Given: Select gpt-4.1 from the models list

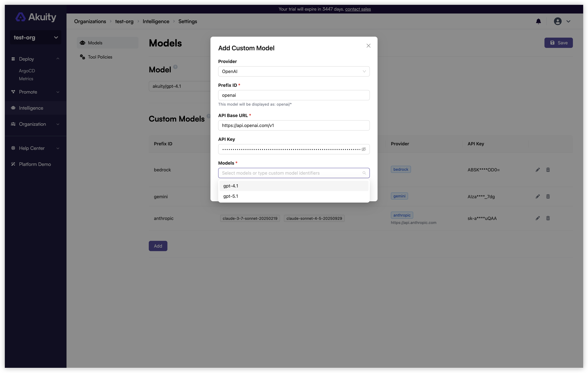Looking at the screenshot, I should (294, 186).
